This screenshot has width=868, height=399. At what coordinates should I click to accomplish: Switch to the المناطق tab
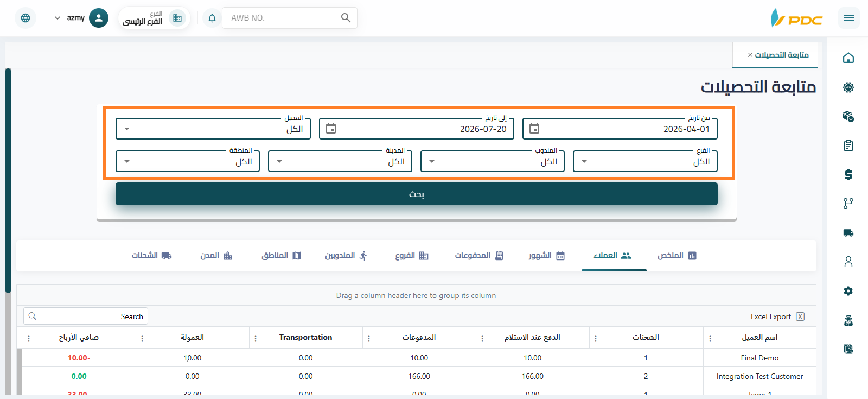[281, 256]
